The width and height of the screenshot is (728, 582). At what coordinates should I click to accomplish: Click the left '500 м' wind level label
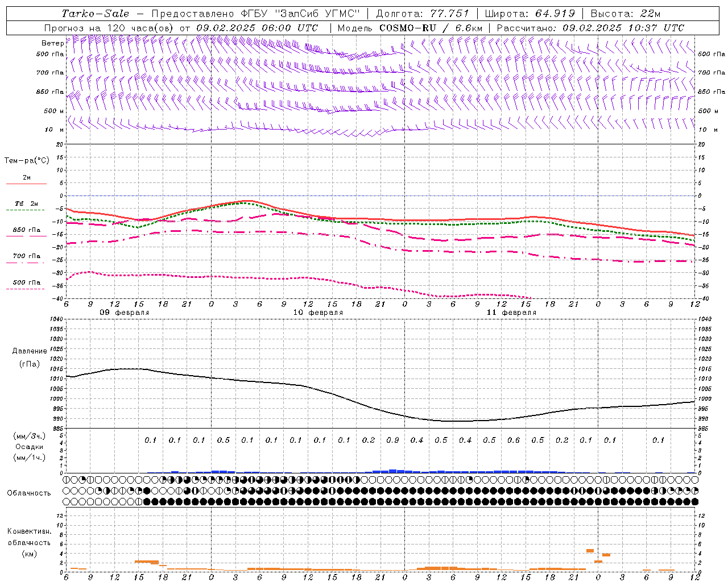coord(54,111)
